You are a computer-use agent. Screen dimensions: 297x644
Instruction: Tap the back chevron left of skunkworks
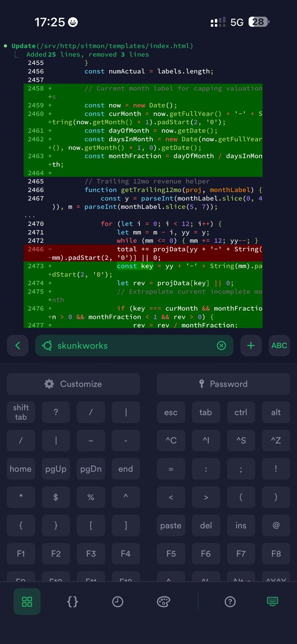tap(18, 346)
